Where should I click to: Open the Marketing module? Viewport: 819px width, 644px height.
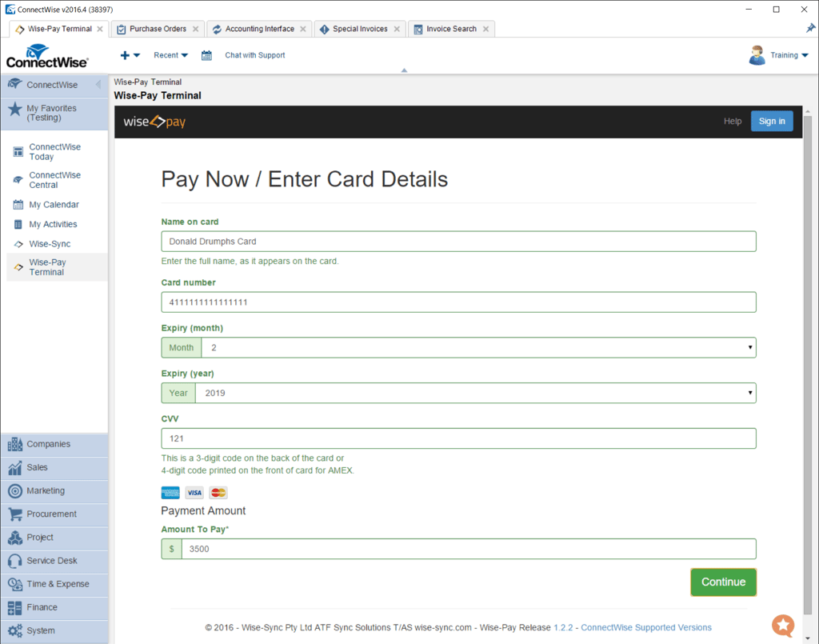click(54, 491)
